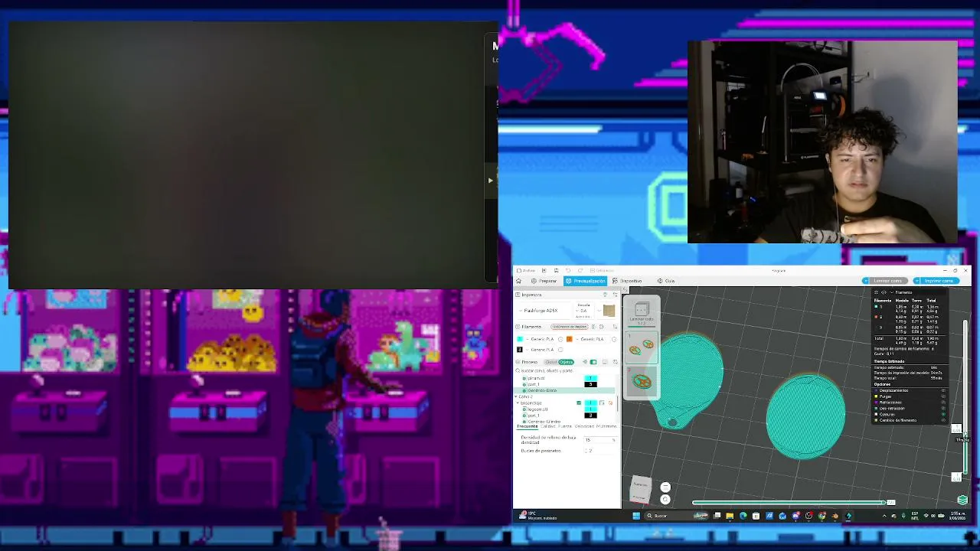Switch to the Preparar tab
The width and height of the screenshot is (980, 551).
544,281
